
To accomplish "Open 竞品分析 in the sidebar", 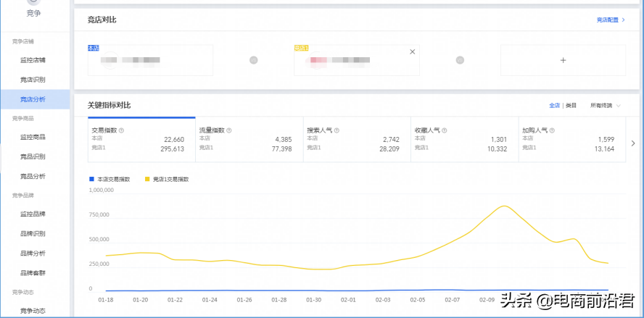I will (33, 177).
